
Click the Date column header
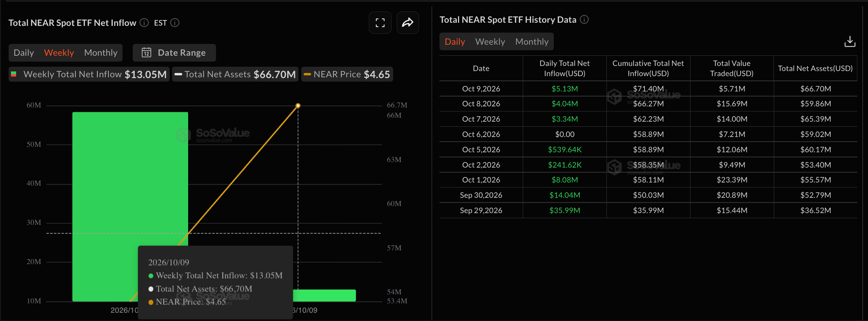481,68
